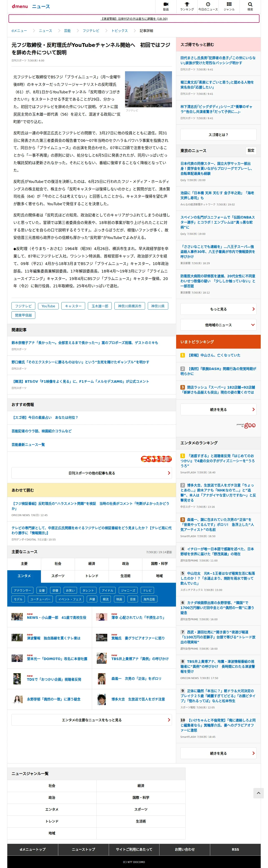Open 【フジ検証番組】反町理氏 article link
The height and width of the screenshot is (868, 268).
(x=90, y=506)
